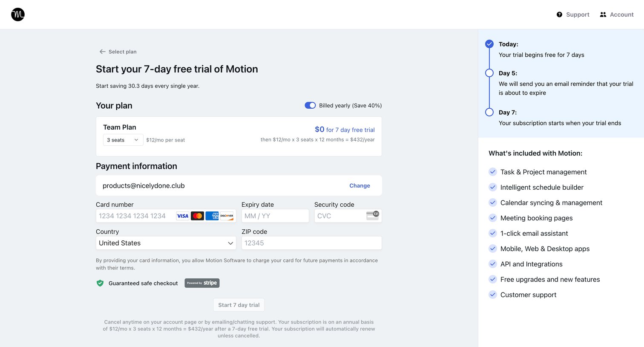Click the Mastercard icon
This screenshot has height=347, width=644.
(197, 216)
